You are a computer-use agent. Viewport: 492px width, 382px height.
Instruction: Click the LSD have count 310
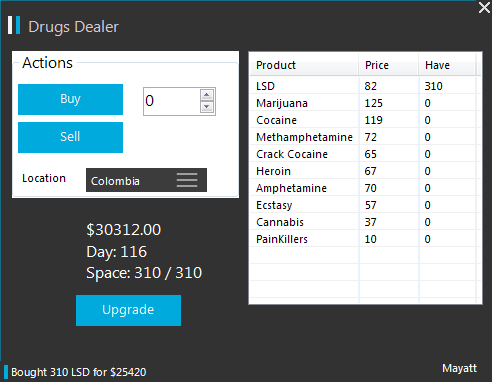coord(433,86)
